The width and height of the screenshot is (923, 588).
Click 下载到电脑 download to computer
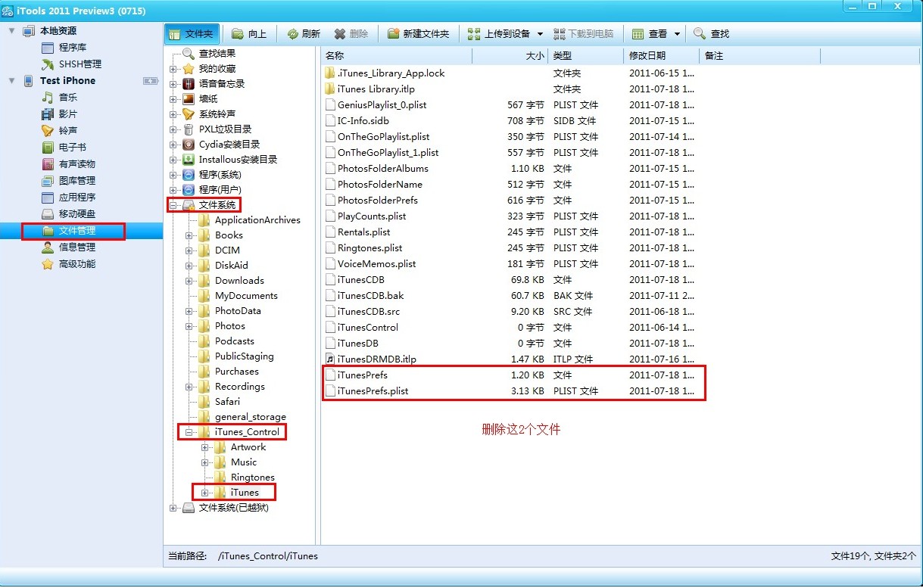tap(584, 34)
